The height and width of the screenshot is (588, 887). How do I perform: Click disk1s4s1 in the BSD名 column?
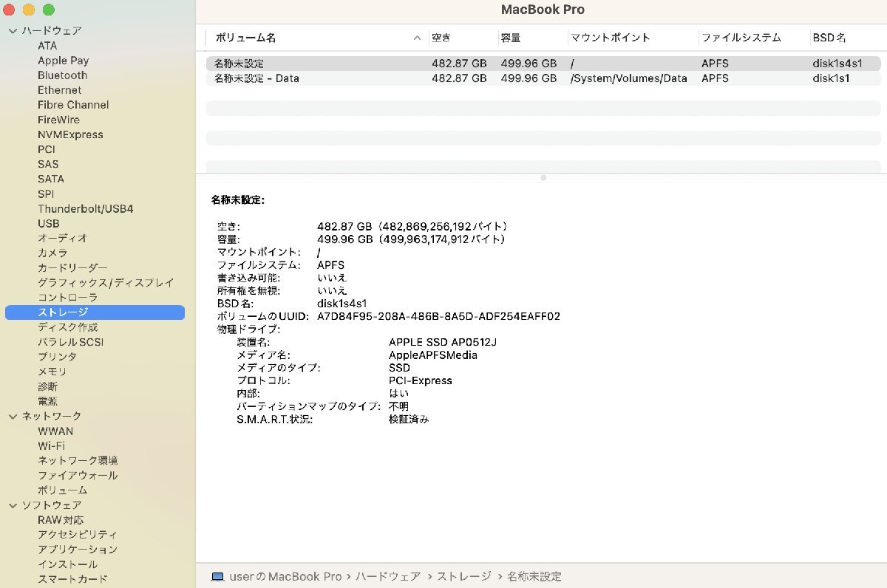[x=837, y=64]
